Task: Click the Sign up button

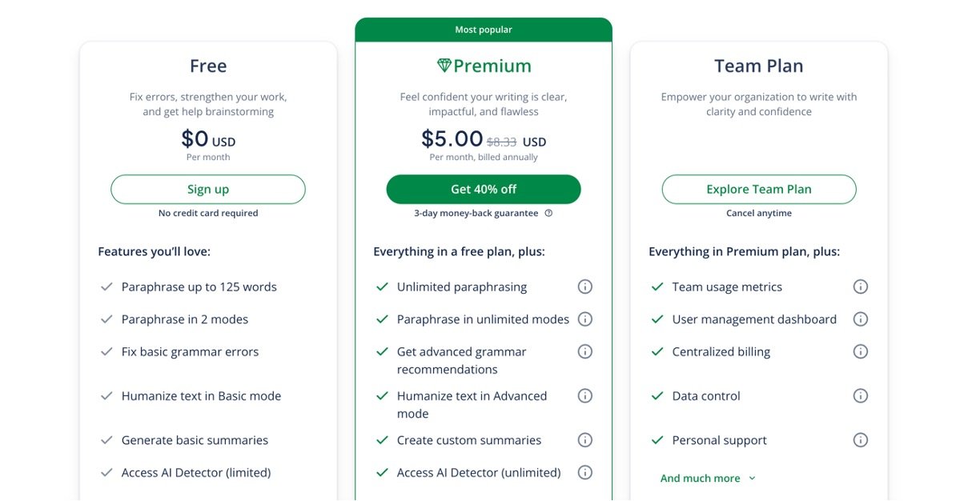Action: (x=208, y=190)
